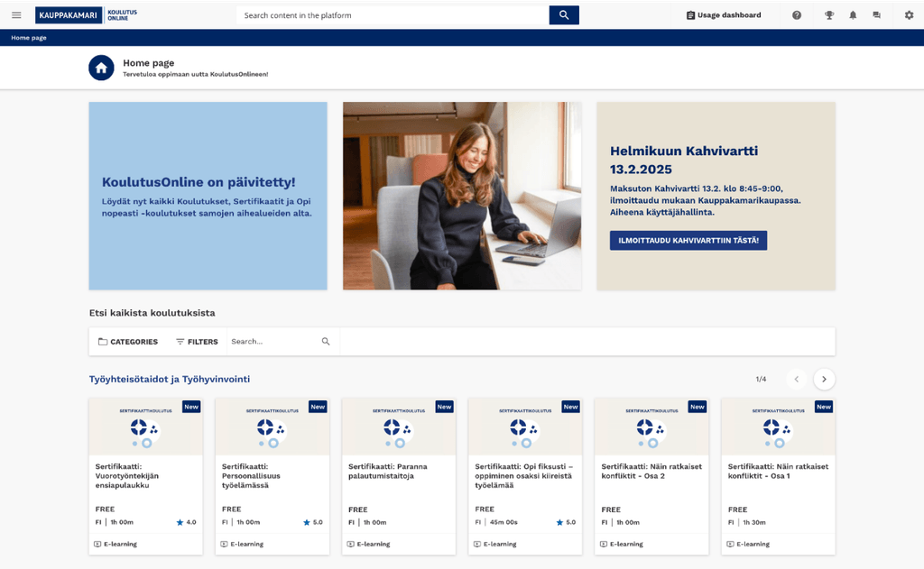Open the trophy achievements icon

pyautogui.click(x=829, y=15)
